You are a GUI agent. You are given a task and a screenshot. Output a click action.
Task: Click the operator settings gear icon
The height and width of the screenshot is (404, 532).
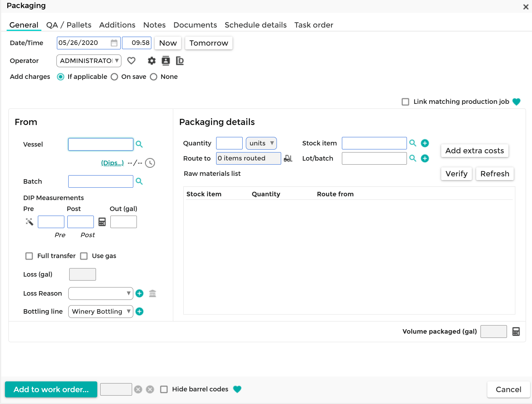point(151,61)
